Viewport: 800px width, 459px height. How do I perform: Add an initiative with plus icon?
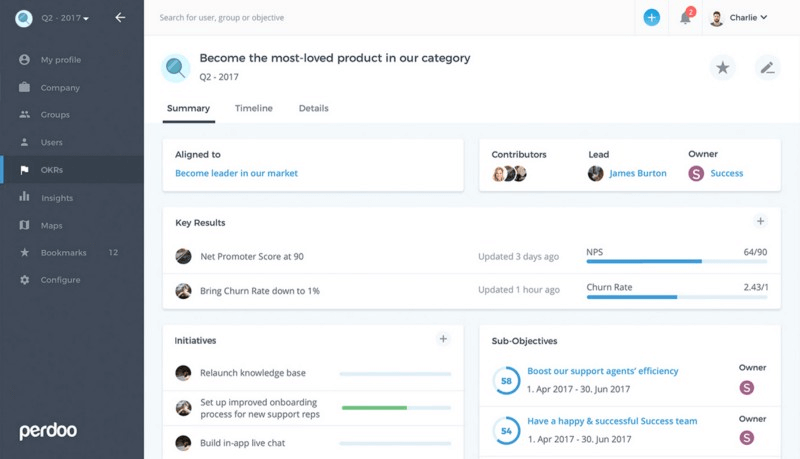[x=443, y=339]
